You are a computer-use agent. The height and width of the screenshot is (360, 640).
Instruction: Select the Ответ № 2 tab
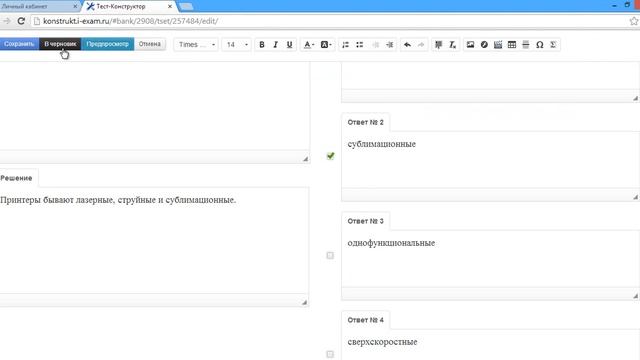(365, 122)
